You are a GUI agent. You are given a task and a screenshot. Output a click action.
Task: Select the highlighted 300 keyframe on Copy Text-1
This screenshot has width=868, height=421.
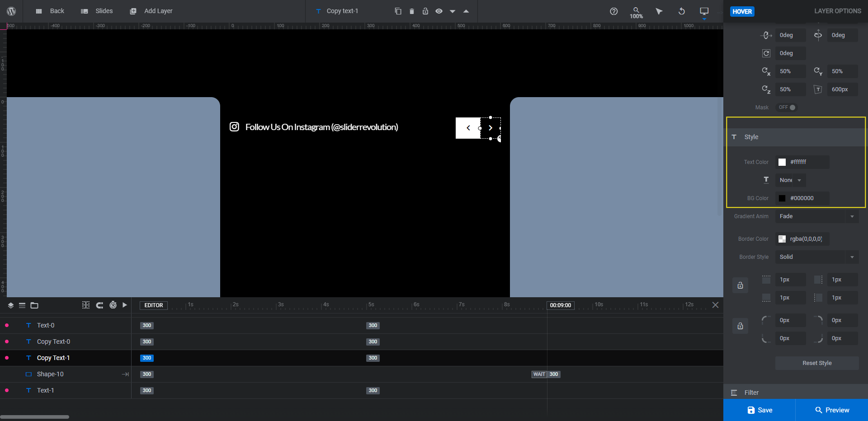point(147,358)
